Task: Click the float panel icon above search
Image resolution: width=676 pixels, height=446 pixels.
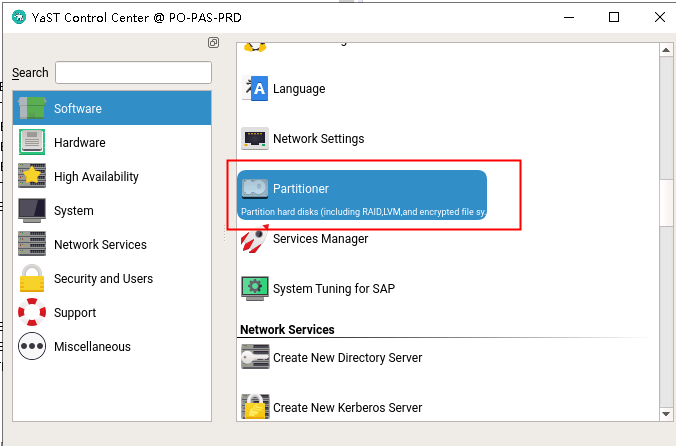Action: 213,42
